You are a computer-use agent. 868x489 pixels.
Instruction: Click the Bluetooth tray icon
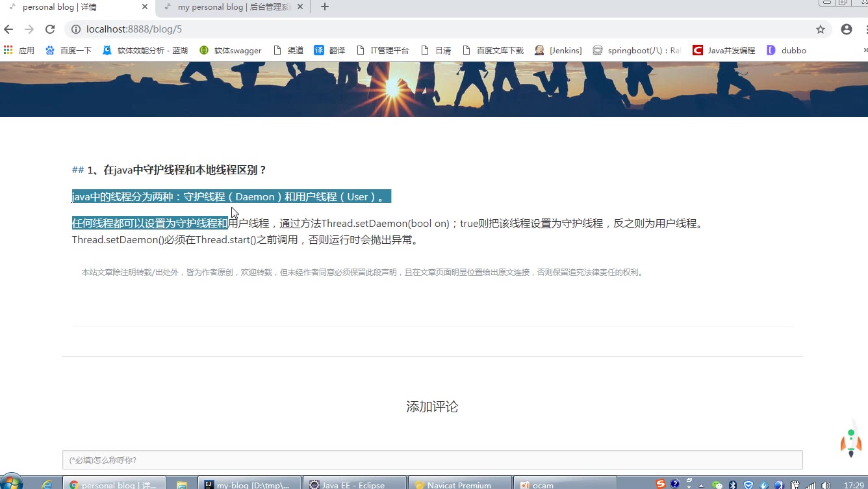[733, 485]
